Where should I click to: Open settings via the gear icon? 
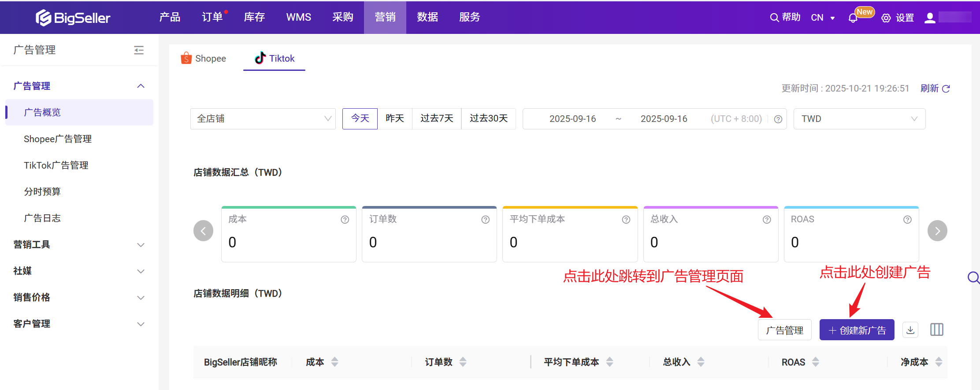click(886, 18)
